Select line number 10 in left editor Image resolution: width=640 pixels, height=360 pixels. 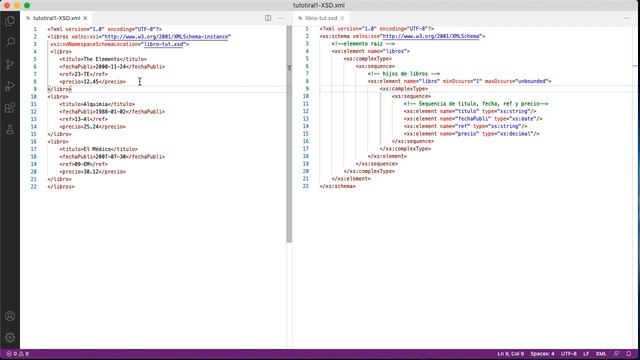click(x=33, y=97)
